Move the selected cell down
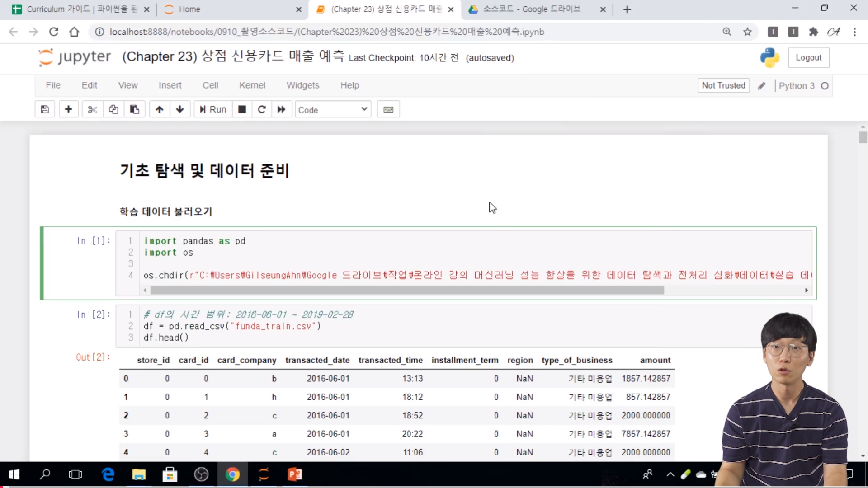Viewport: 868px width, 488px height. (x=180, y=109)
